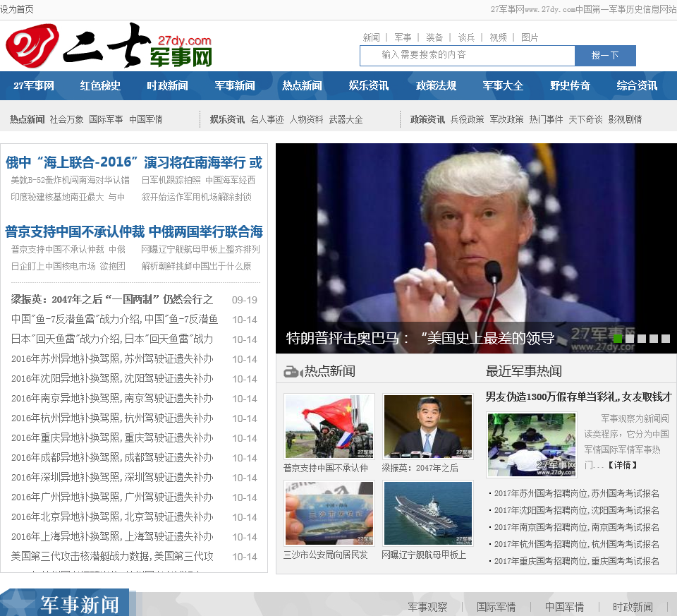This screenshot has height=616, width=677.
Task: Open 影视剧情 sub-navigation link
Action: tap(626, 119)
